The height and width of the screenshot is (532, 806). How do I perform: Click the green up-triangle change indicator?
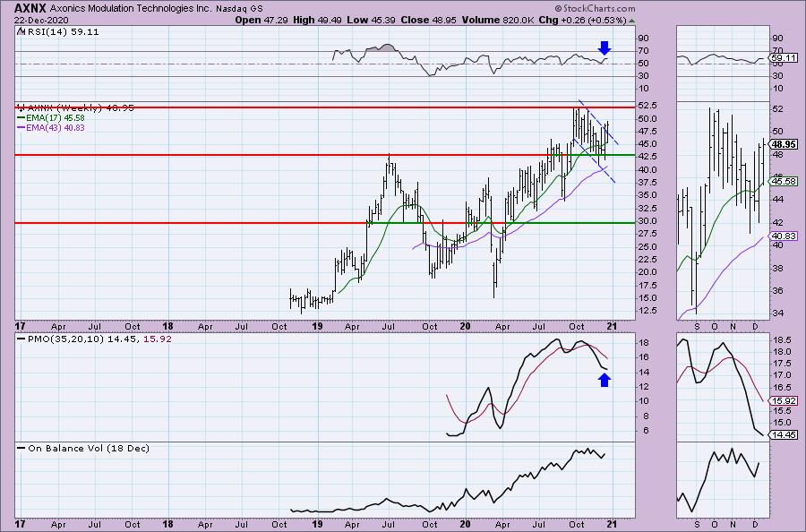(631, 21)
